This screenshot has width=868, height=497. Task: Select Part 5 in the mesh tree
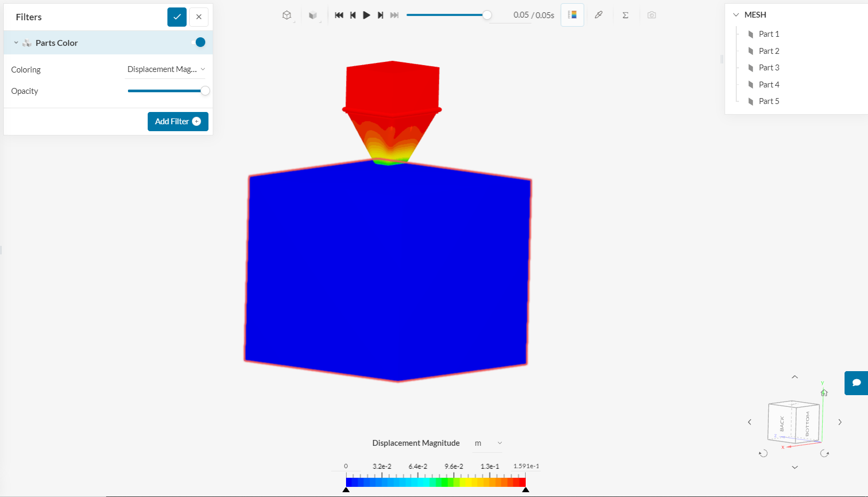769,101
